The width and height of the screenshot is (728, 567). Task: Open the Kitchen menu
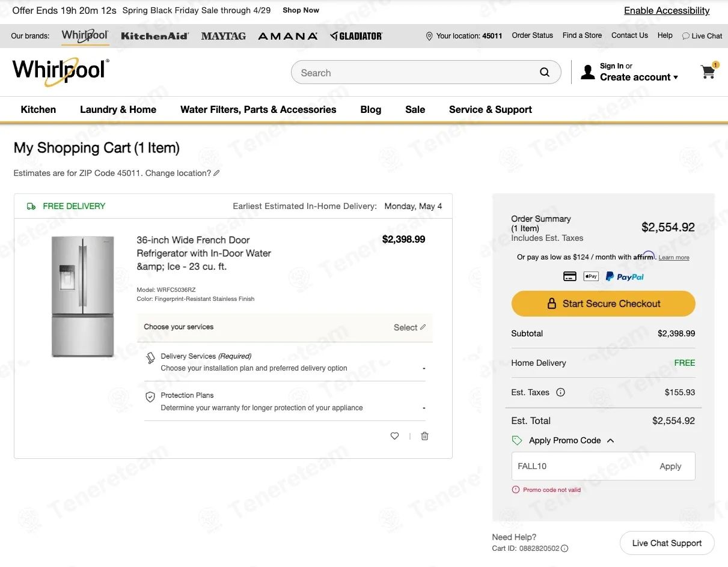coord(38,109)
